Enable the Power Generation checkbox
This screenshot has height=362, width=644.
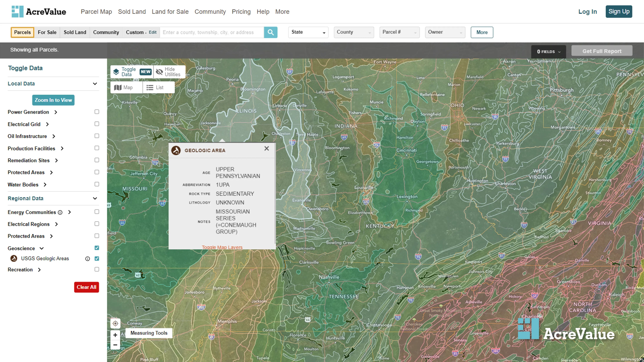[97, 112]
